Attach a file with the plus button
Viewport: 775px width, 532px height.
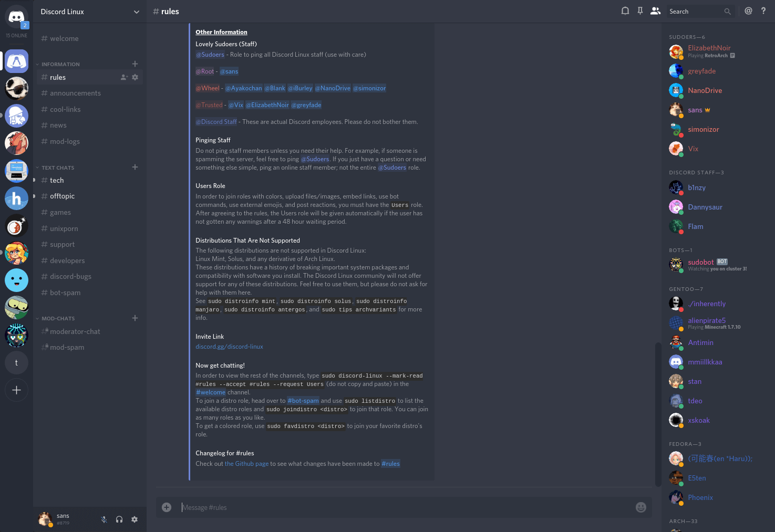[x=167, y=507]
